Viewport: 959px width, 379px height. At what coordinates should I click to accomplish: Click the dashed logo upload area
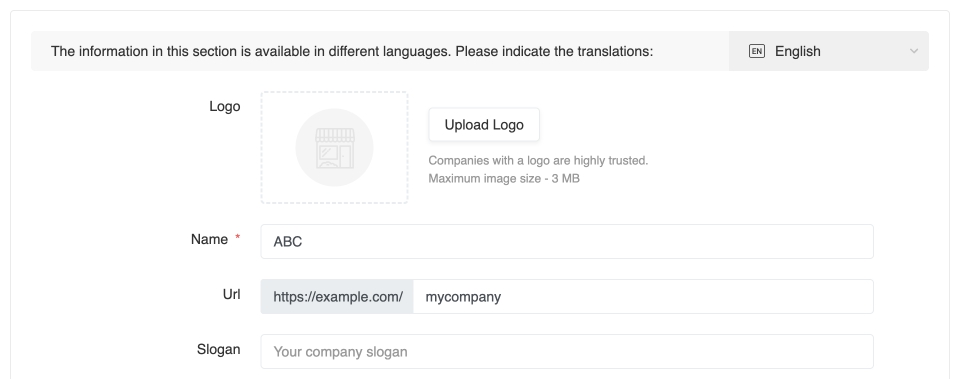click(x=335, y=147)
